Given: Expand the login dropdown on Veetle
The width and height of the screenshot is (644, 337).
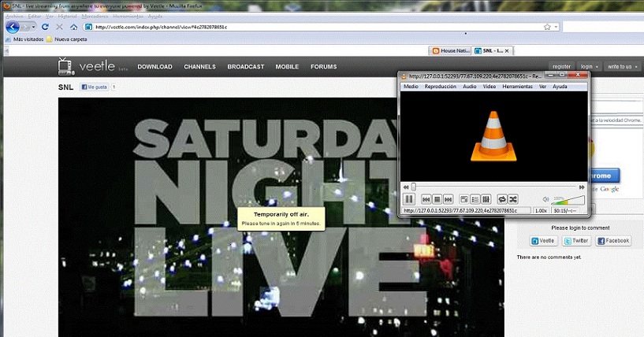Looking at the screenshot, I should click(x=588, y=67).
